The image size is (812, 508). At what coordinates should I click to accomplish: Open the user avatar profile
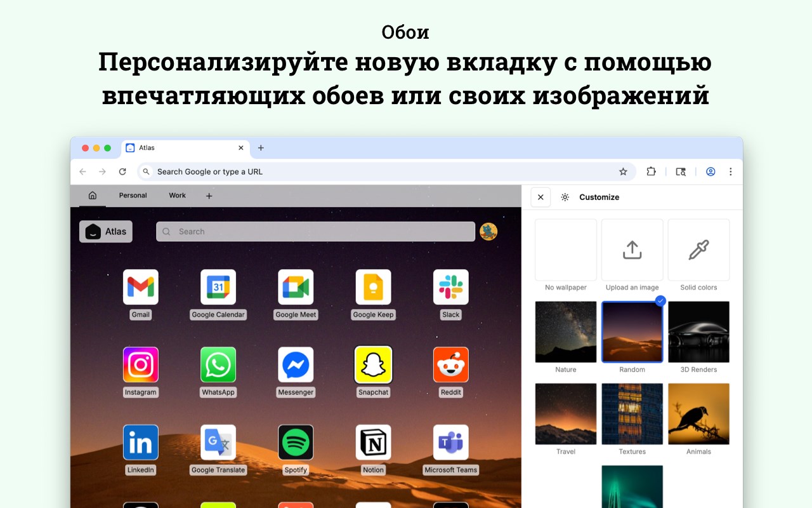(488, 232)
